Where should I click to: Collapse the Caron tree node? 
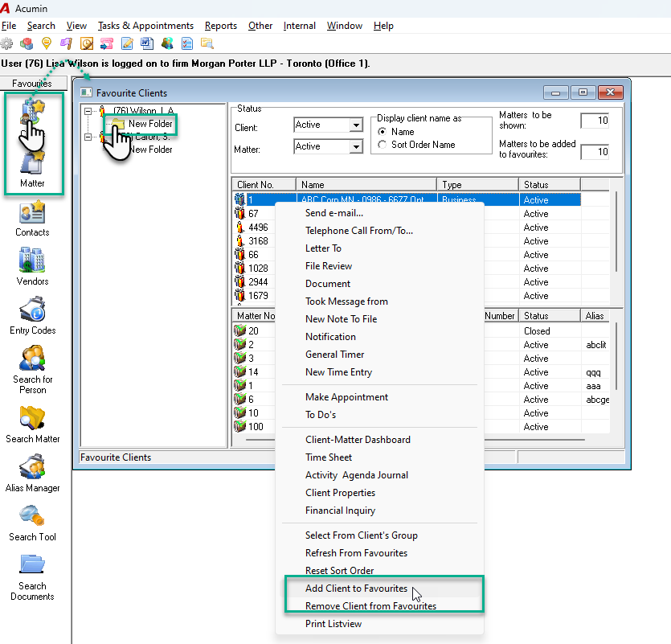88,137
